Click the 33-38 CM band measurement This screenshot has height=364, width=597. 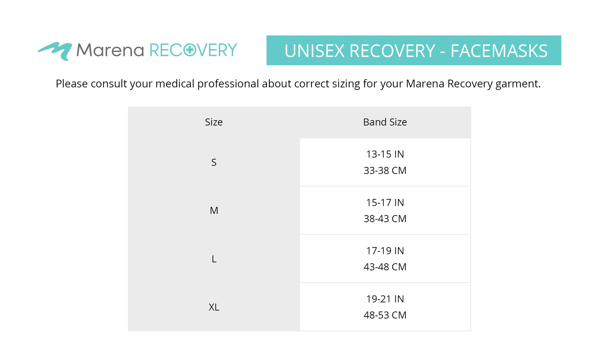385,170
